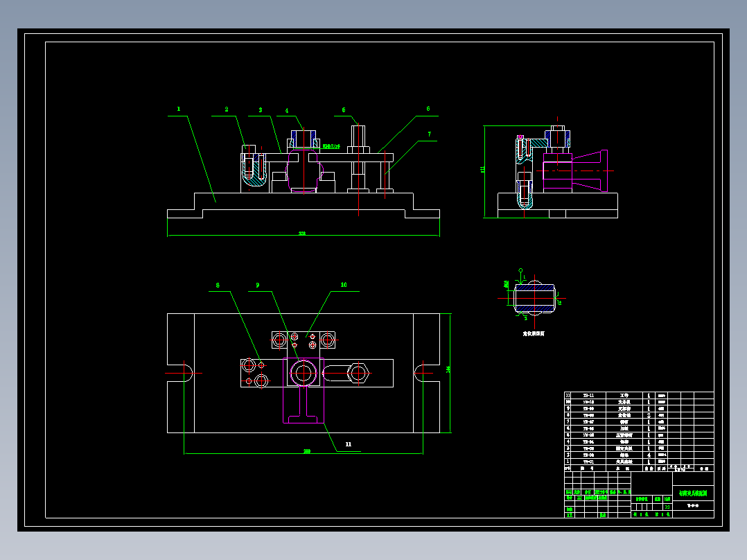Click callout number 11 below plan view
Viewport: 747px width, 560px height.
click(x=349, y=444)
